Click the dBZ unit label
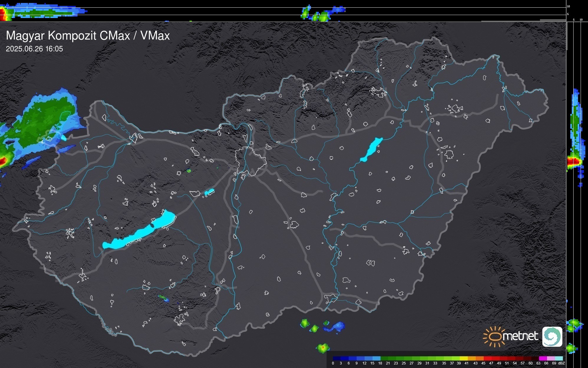The height and width of the screenshot is (368, 588). pyautogui.click(x=561, y=363)
